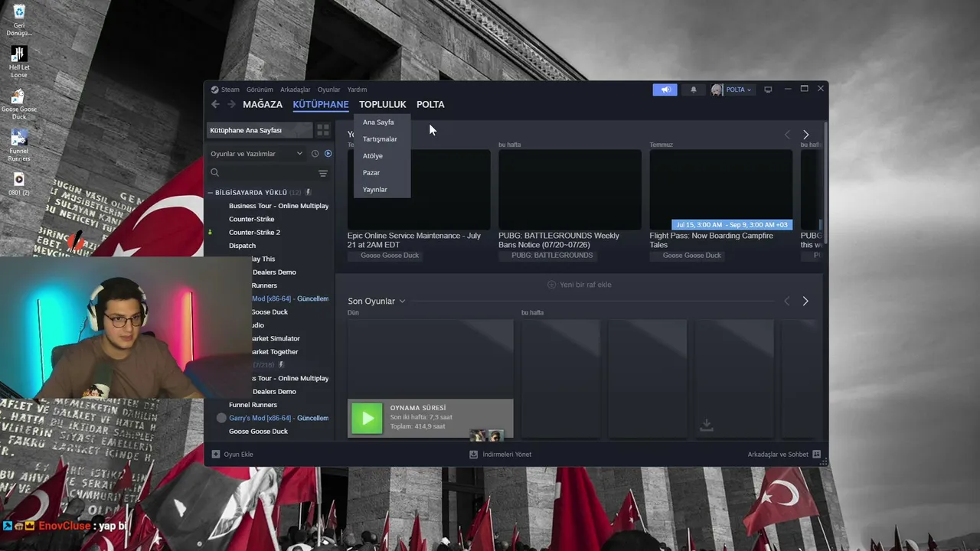This screenshot has width=980, height=551.
Task: Choose Atölye from the community menu
Action: point(382,156)
